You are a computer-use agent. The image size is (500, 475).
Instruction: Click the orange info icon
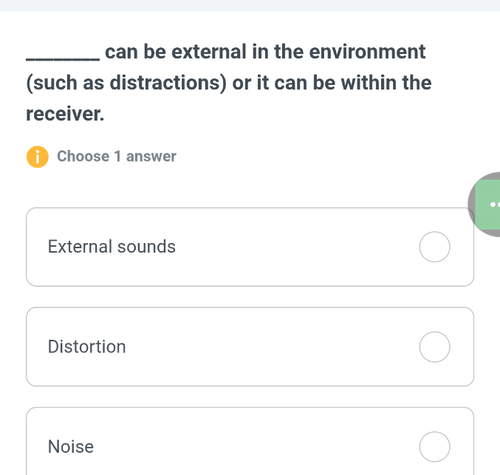pos(37,157)
